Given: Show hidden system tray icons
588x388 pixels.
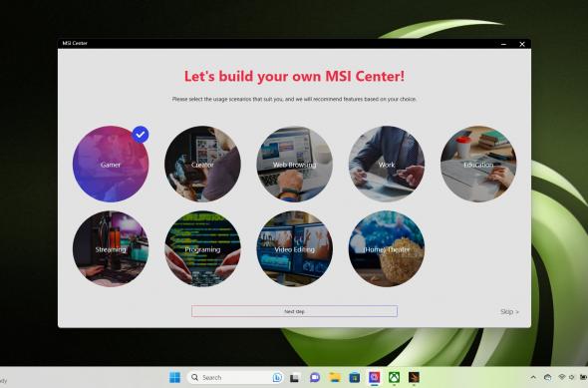Looking at the screenshot, I should coord(533,377).
